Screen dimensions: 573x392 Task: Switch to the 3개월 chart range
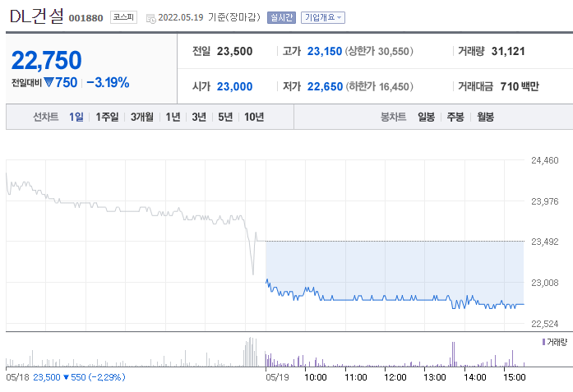(141, 117)
